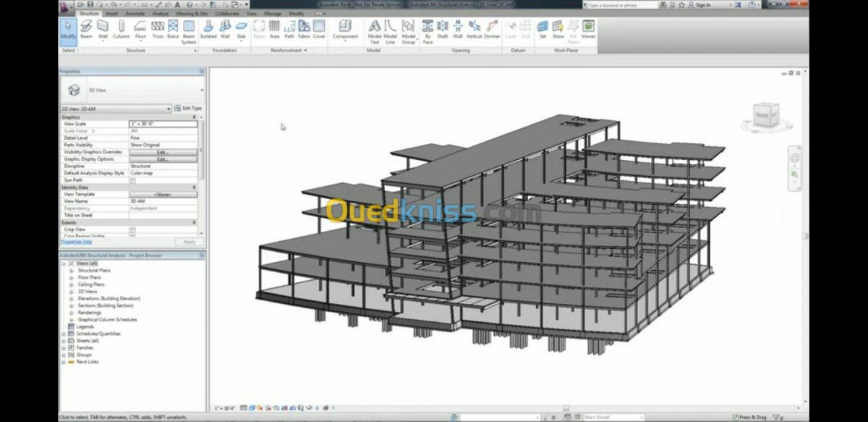Viewport: 868px width, 422px height.
Task: Click the Model Text tool
Action: 375,33
